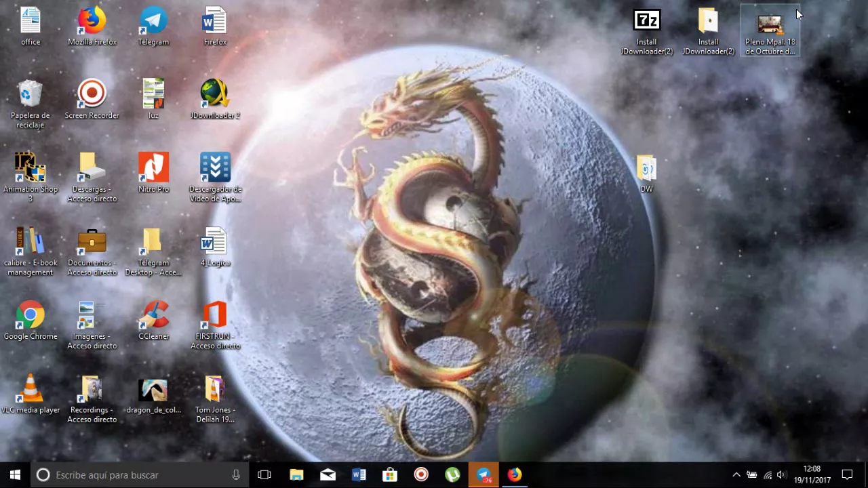Open the Mail app on taskbar
Screen dimensions: 868x488
[328, 475]
